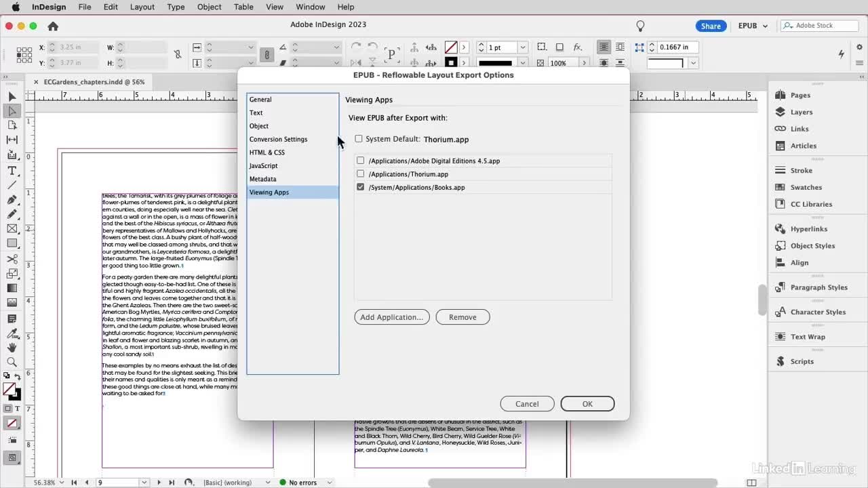Select the Zoom tool
This screenshot has height=488, width=868.
(12, 363)
